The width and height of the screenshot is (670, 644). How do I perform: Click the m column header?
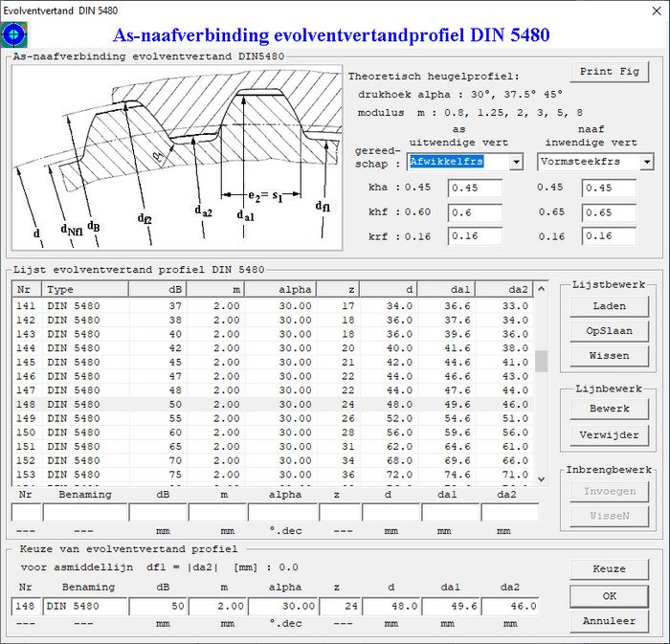click(x=215, y=290)
